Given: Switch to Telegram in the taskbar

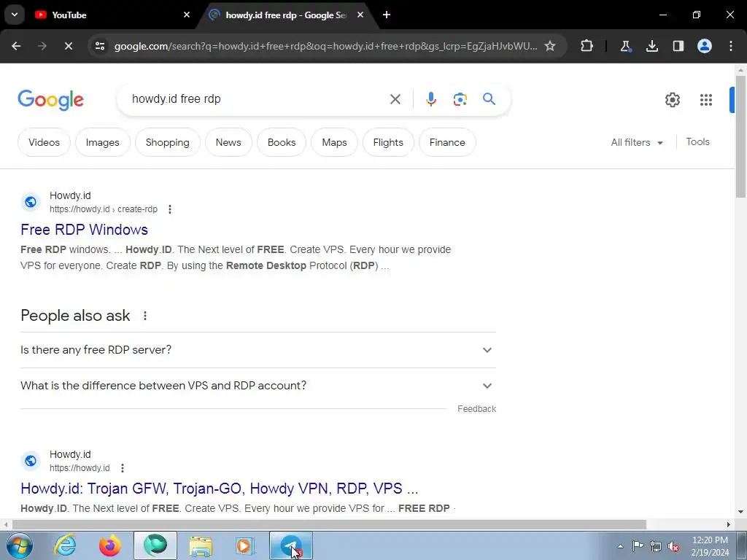Looking at the screenshot, I should click(x=291, y=546).
